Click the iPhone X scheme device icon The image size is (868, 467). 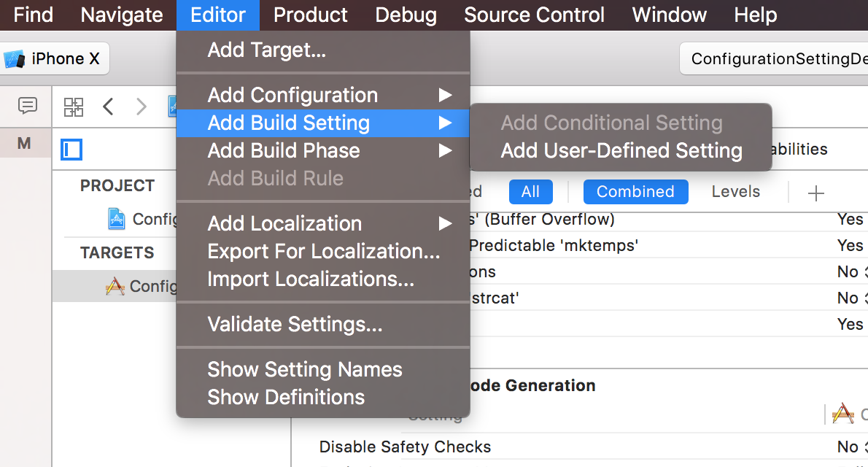15,58
